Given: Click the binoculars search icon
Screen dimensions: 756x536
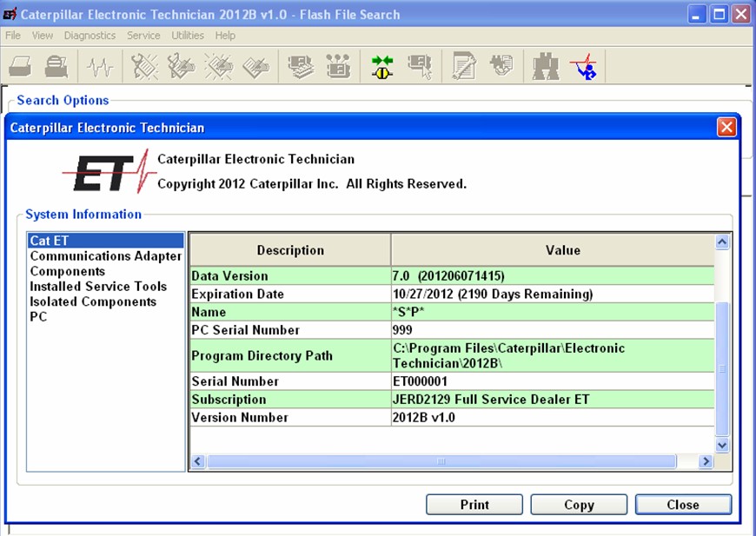Looking at the screenshot, I should [546, 67].
